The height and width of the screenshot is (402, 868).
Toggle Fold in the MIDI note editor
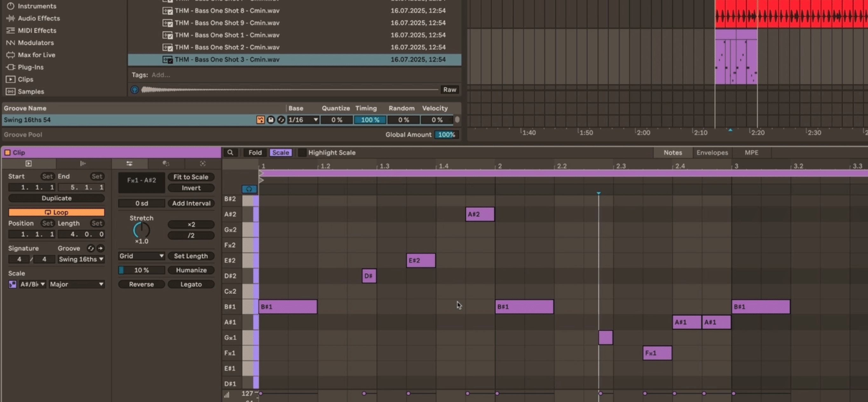coord(255,152)
